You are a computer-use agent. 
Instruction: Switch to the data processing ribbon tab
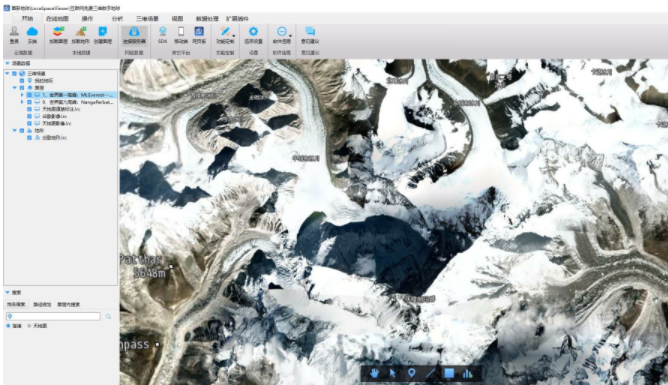(207, 19)
